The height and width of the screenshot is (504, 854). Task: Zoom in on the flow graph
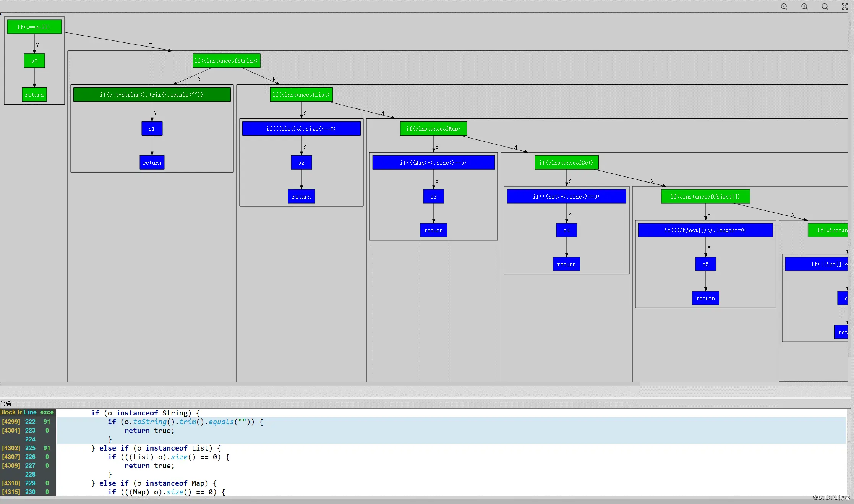click(804, 6)
